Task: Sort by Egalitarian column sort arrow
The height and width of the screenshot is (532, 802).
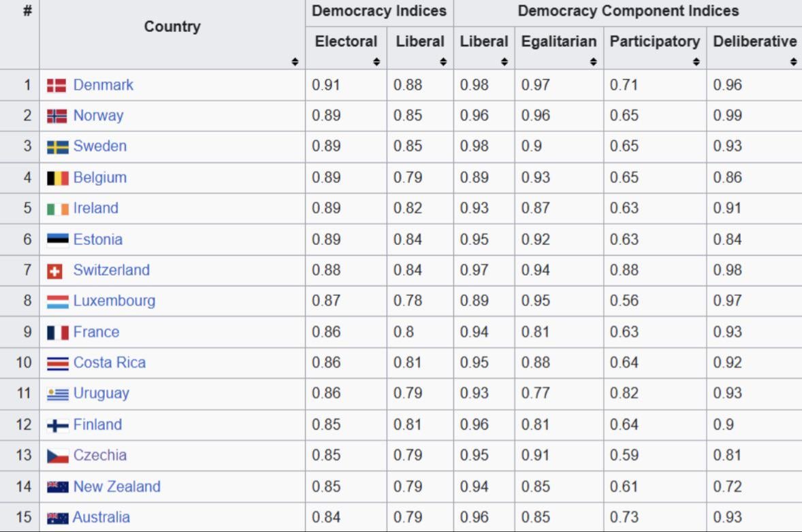Action: (x=594, y=62)
